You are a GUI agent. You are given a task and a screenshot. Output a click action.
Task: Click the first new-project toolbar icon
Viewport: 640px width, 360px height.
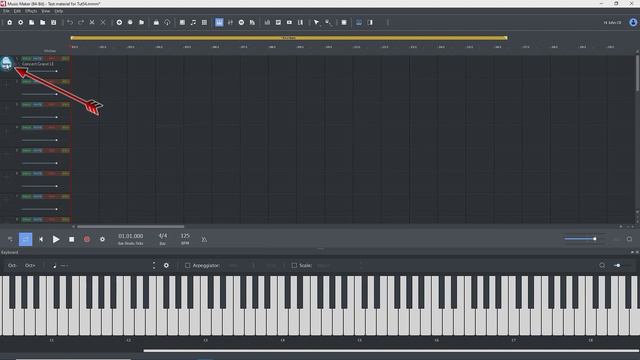tap(9, 22)
